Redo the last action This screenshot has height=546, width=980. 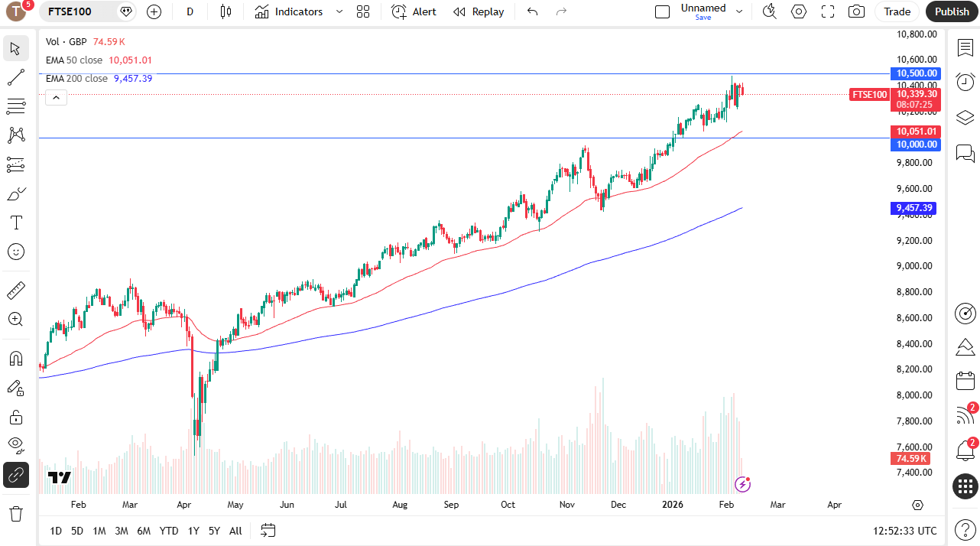pos(562,11)
